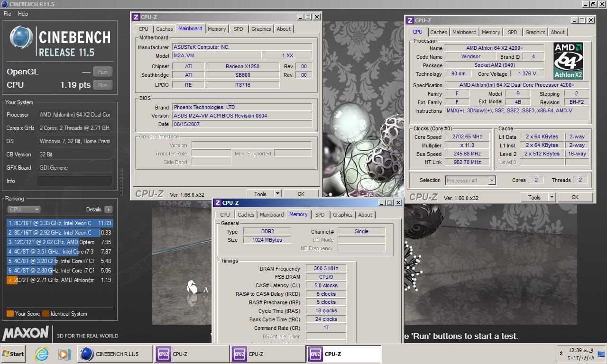Click the Z icon of Processor CPU-Z title bar
Image resolution: width=607 pixels, height=364 pixels.
tap(410, 20)
